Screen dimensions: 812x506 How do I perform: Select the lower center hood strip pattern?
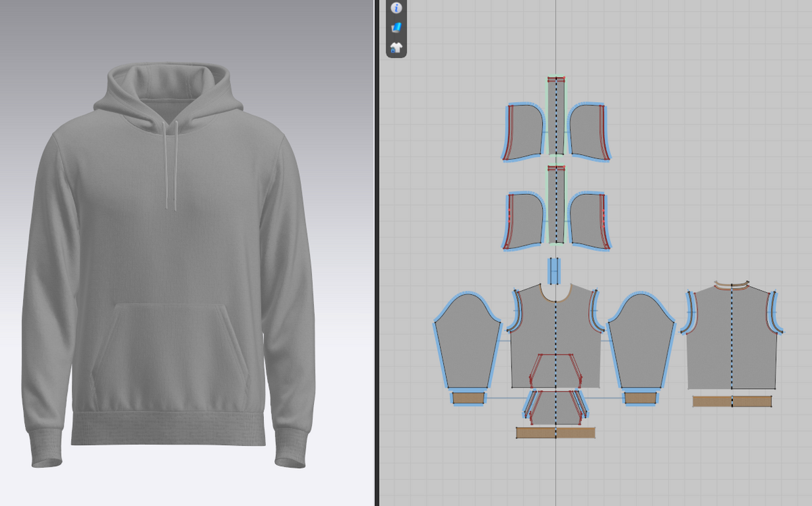pos(556,204)
